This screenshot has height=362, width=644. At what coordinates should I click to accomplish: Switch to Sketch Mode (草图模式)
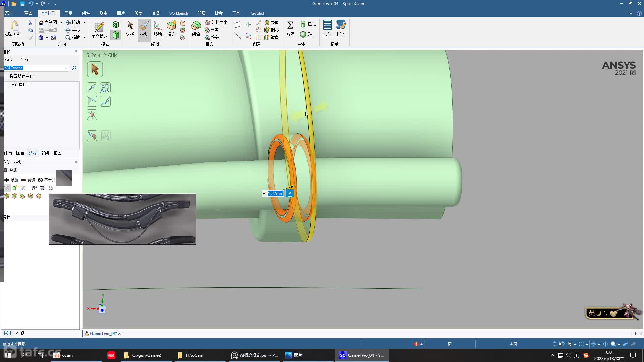[x=99, y=30]
